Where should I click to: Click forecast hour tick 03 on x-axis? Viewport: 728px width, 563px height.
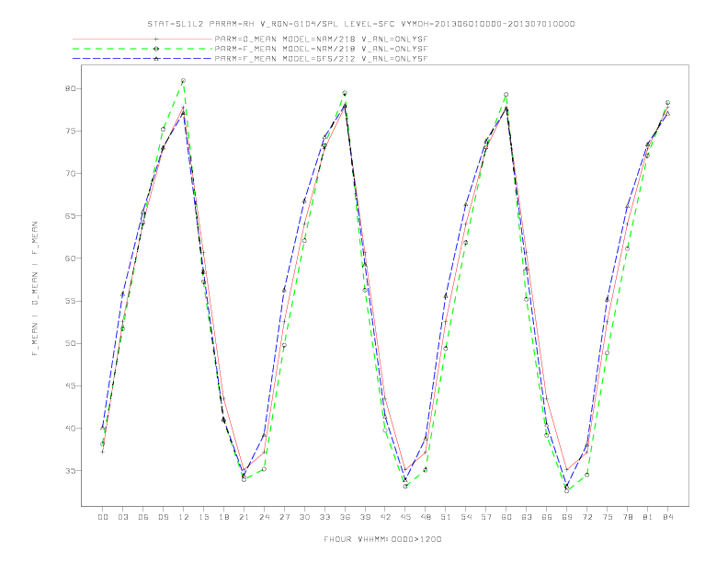[122, 517]
